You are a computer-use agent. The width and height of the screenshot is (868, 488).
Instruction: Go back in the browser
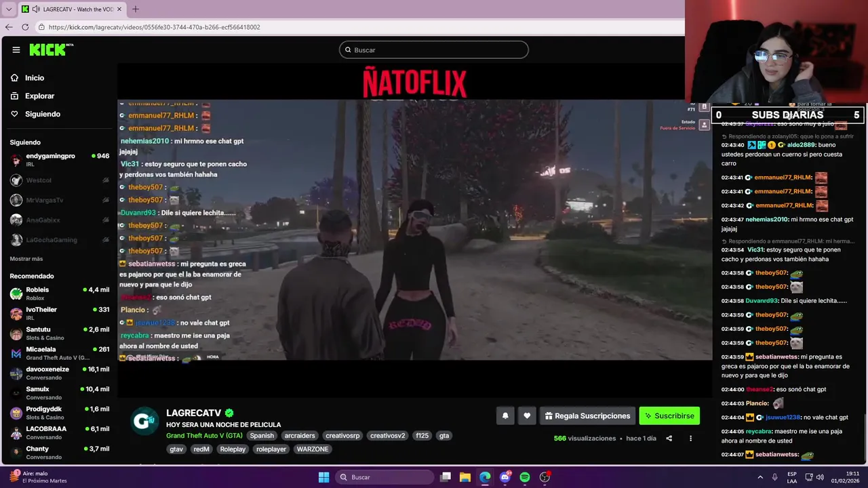coord(9,27)
